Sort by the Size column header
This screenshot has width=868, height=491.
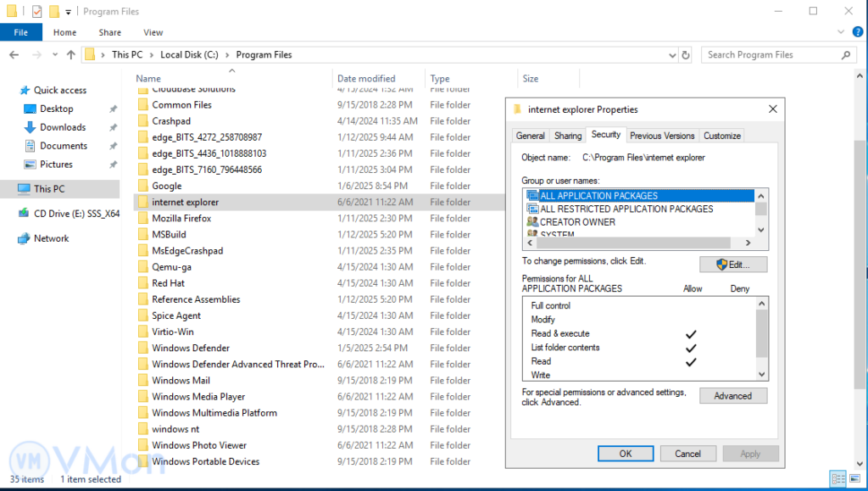[531, 79]
